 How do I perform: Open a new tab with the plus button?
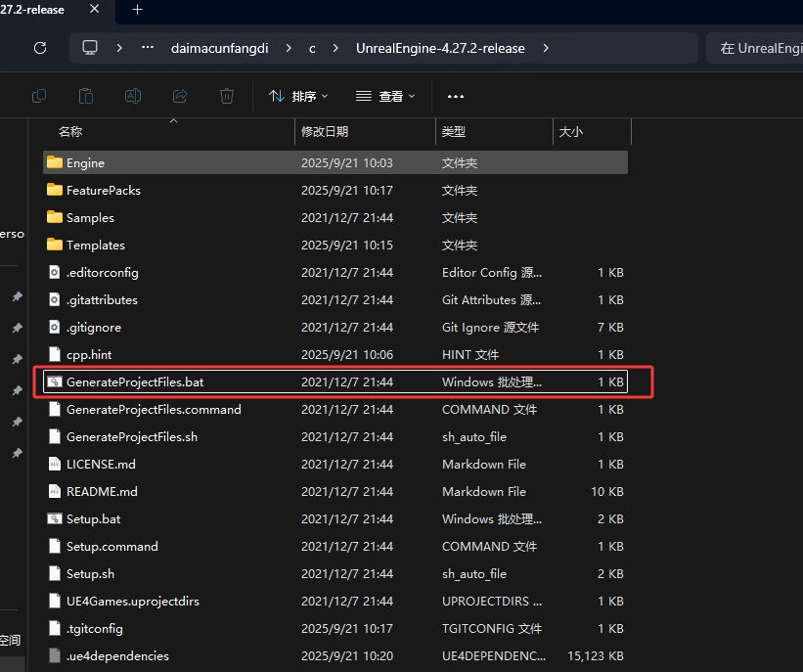[x=137, y=9]
